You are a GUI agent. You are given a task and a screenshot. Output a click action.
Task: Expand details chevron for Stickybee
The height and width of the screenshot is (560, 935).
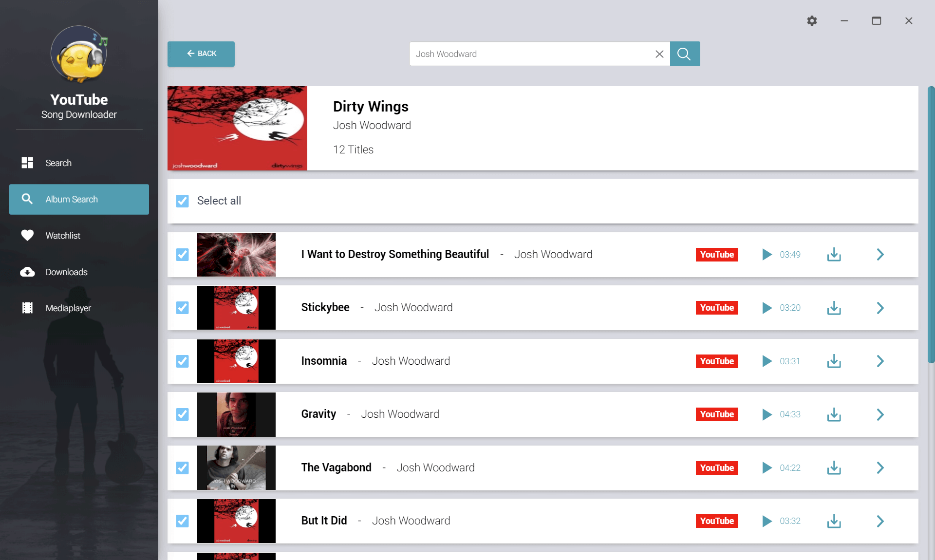click(x=879, y=307)
